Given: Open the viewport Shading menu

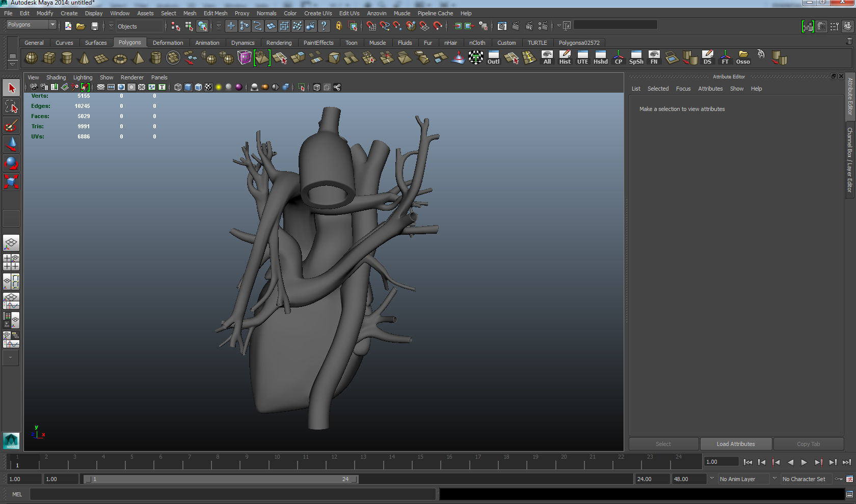Looking at the screenshot, I should 56,77.
